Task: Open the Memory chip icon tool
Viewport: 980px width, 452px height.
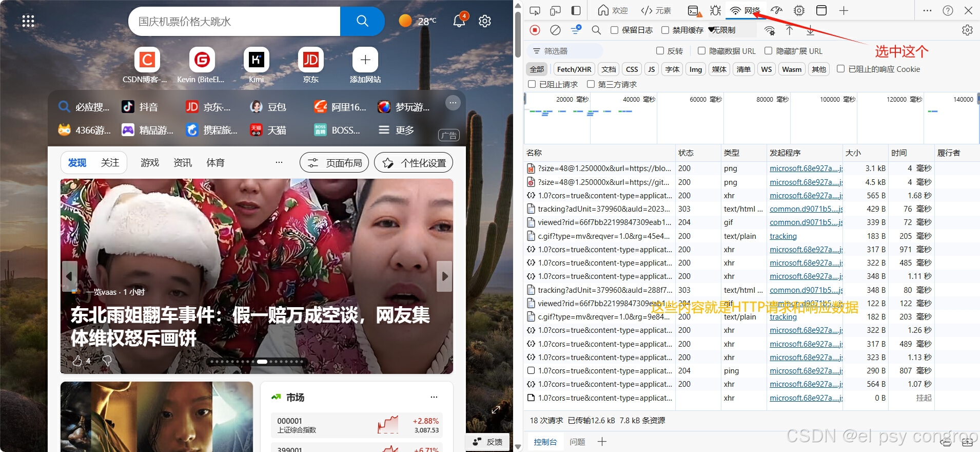Action: pos(799,10)
